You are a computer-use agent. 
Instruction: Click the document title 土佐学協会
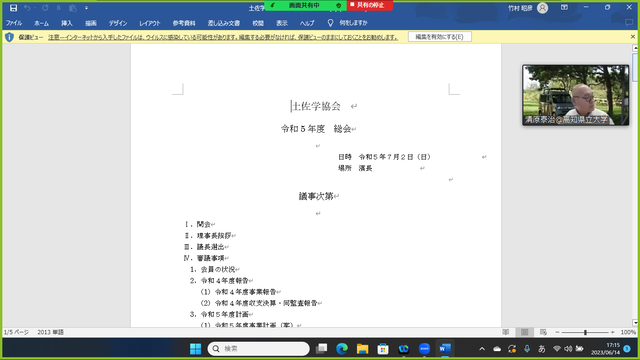(x=316, y=106)
